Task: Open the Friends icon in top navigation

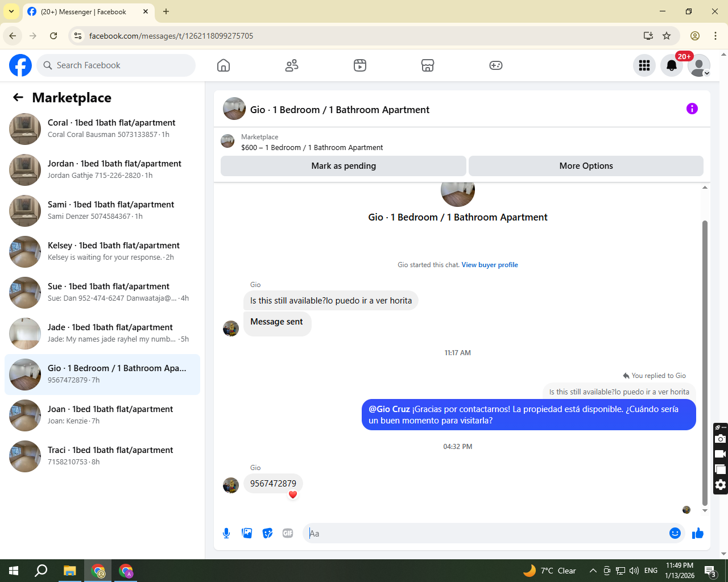Action: 292,65
